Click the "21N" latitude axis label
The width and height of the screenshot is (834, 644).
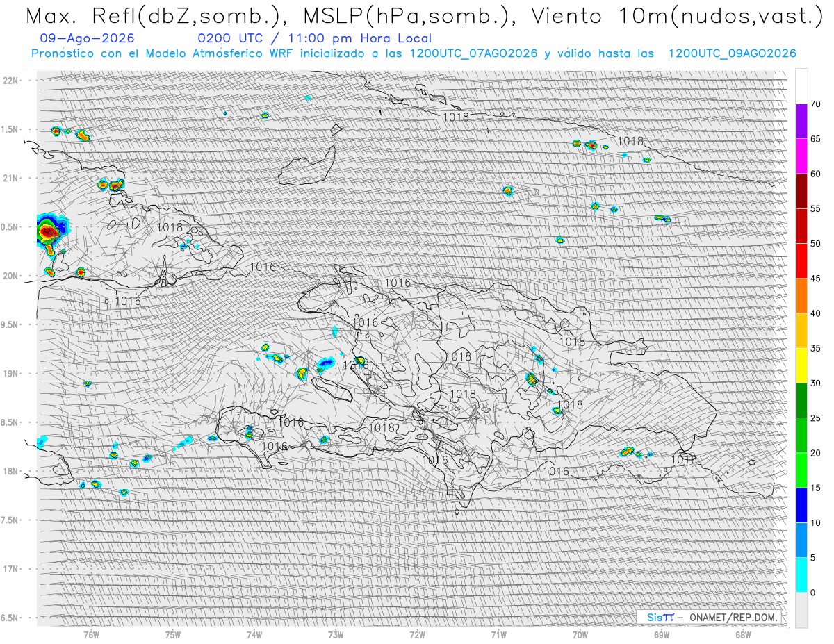coord(10,178)
